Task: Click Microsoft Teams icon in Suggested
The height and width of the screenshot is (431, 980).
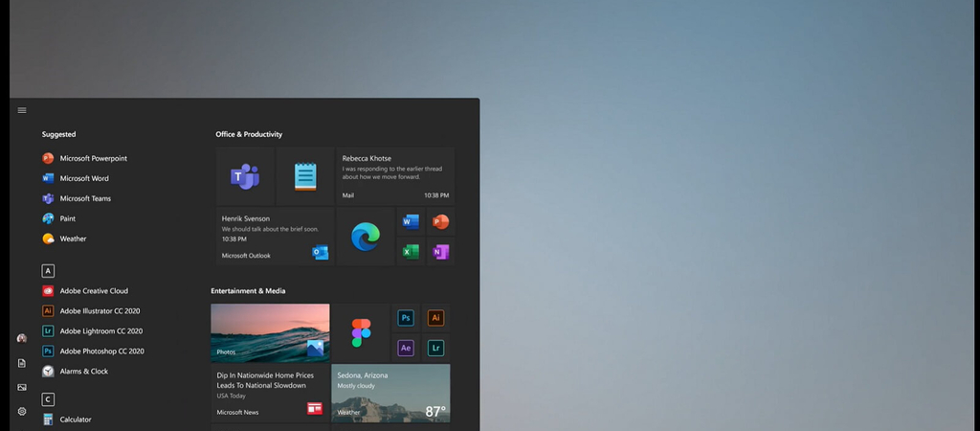Action: coord(48,198)
